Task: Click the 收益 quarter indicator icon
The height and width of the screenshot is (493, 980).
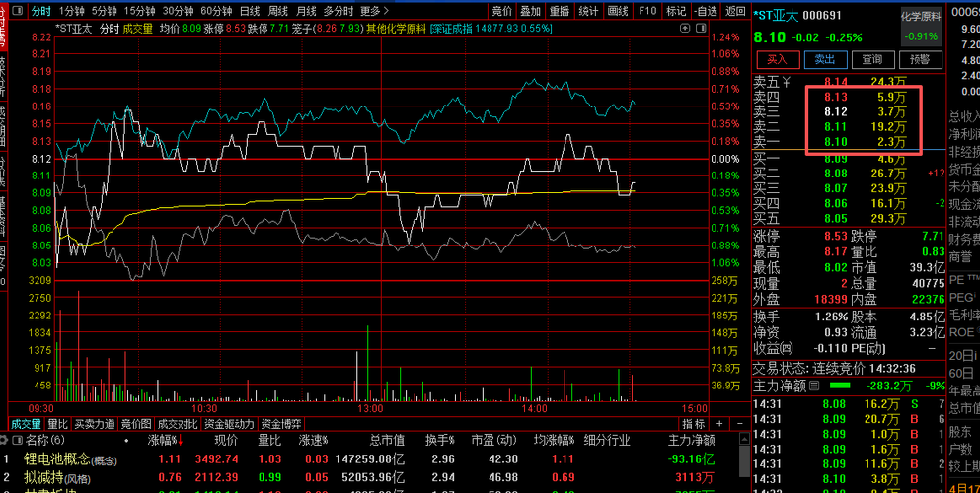Action: [788, 348]
